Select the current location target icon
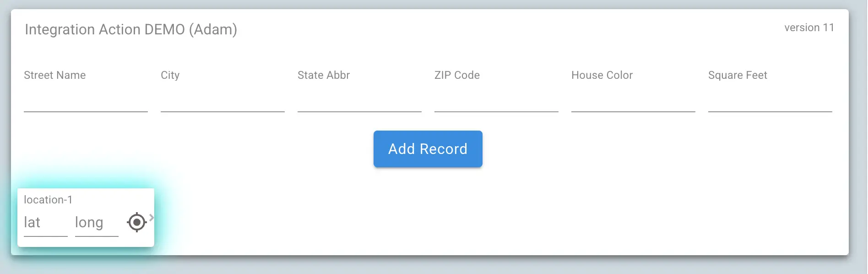Screen dimensions: 868x274 pyautogui.click(x=136, y=222)
